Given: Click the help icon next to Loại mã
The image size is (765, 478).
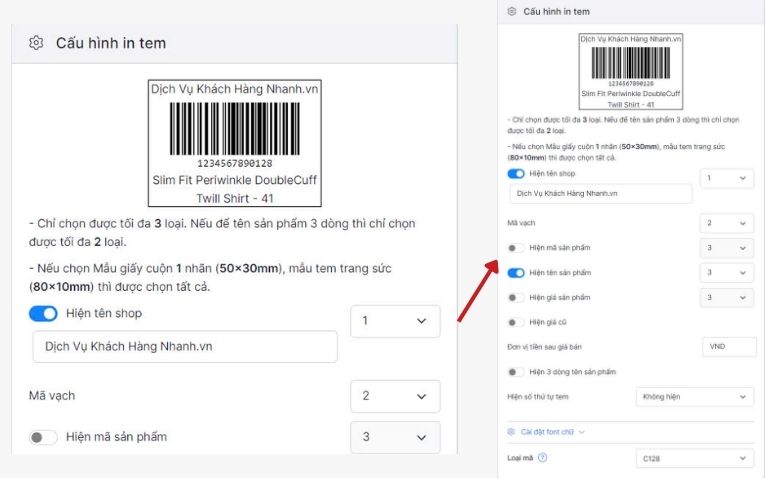Looking at the screenshot, I should [542, 458].
